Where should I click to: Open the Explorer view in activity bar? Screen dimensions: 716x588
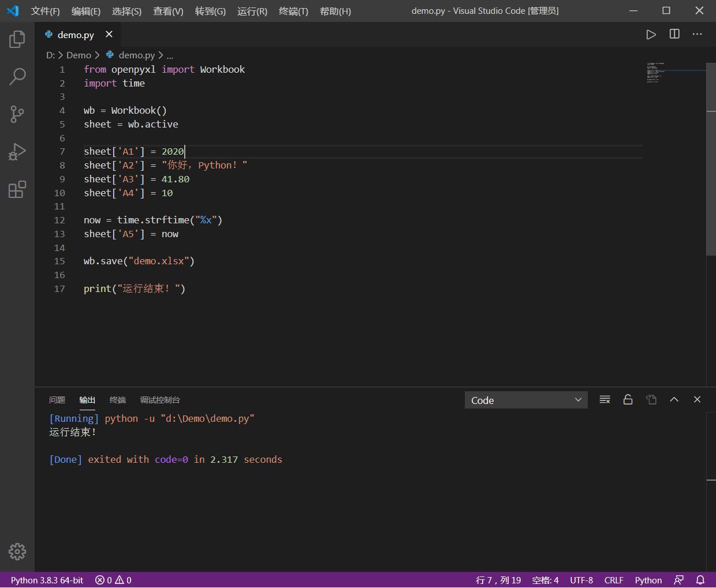coord(17,39)
